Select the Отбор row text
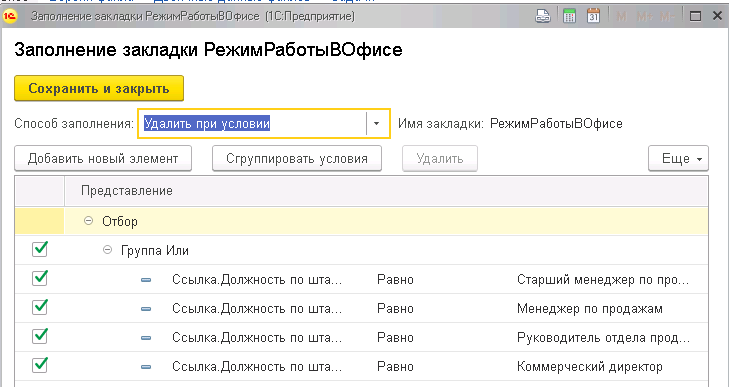This screenshot has width=729, height=387. 120,221
